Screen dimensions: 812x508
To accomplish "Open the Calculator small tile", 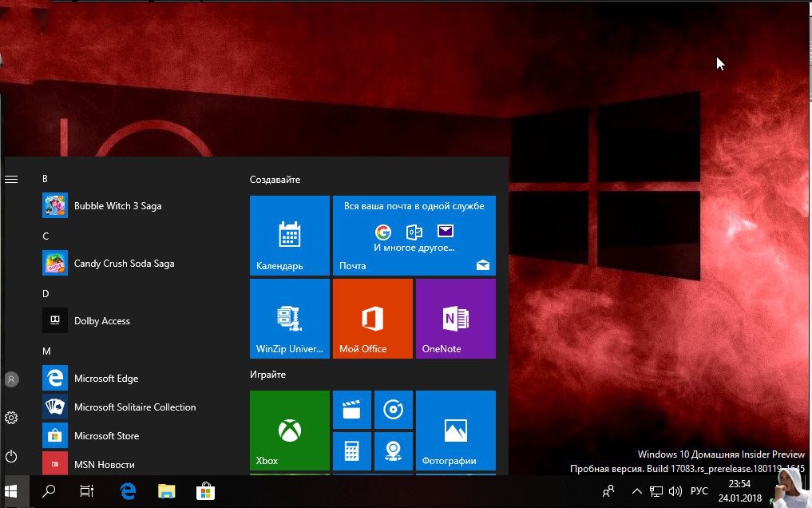I will tap(351, 451).
